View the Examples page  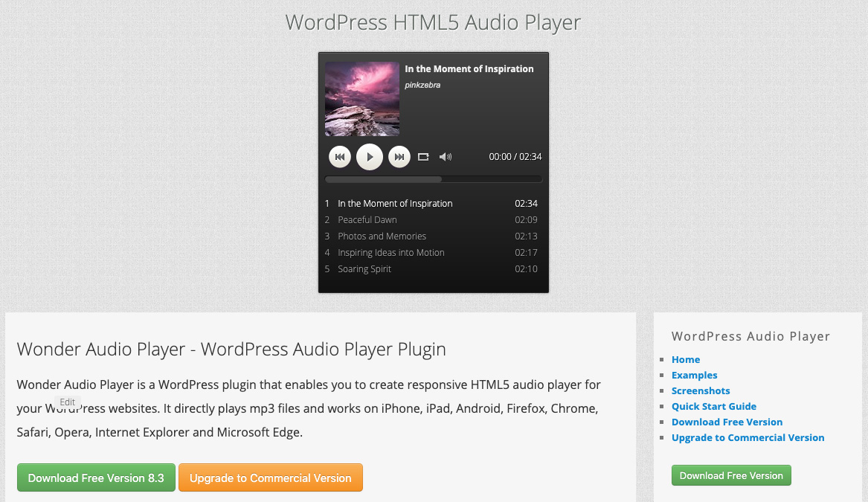[694, 375]
